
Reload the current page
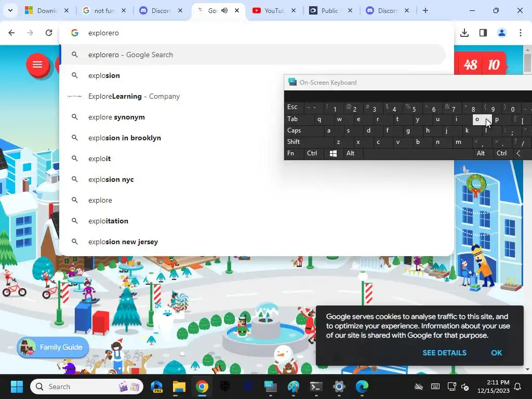pyautogui.click(x=49, y=33)
